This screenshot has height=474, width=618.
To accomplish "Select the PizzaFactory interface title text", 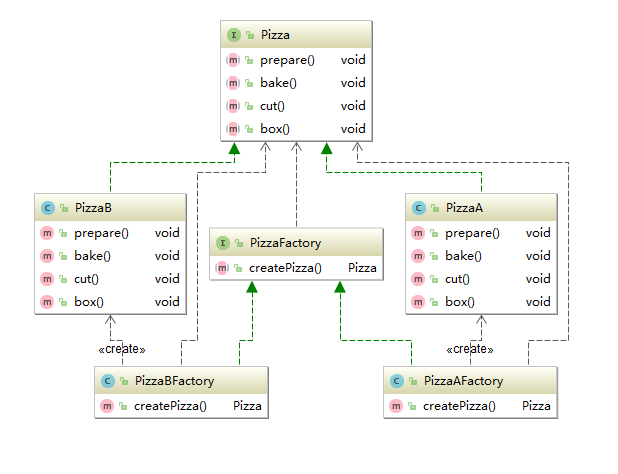I will [x=285, y=243].
